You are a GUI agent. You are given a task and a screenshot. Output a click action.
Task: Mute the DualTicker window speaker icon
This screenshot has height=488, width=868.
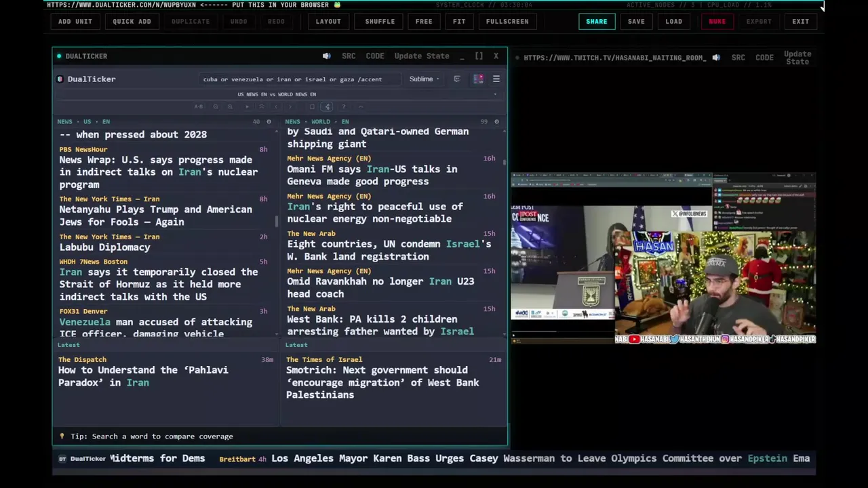[326, 56]
